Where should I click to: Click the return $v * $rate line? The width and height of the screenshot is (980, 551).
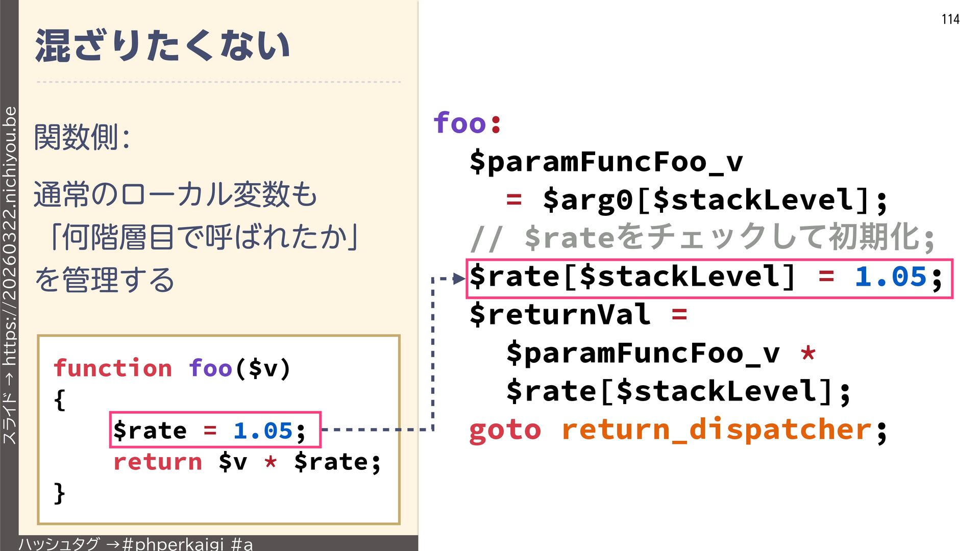click(247, 462)
